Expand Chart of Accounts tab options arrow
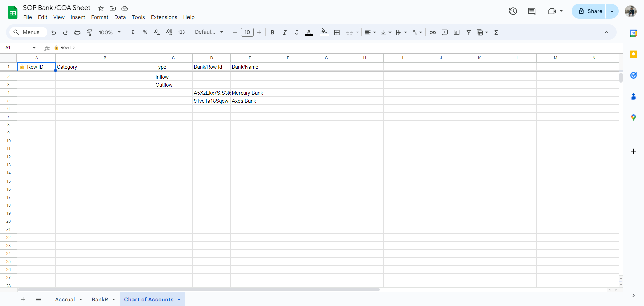Viewport: 644px width, 306px height. click(x=179, y=300)
